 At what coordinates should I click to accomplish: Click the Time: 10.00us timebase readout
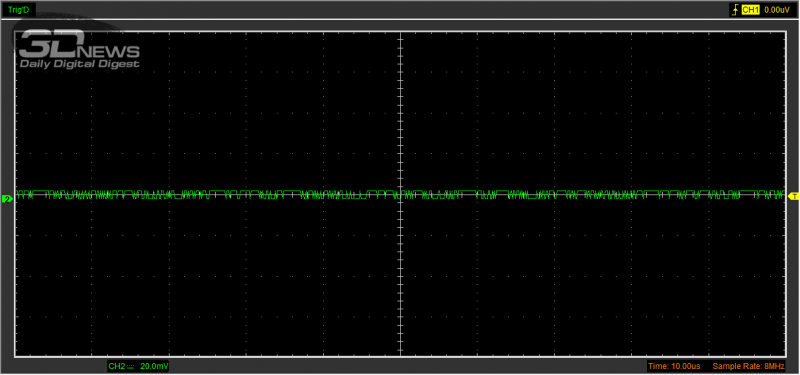tap(674, 366)
